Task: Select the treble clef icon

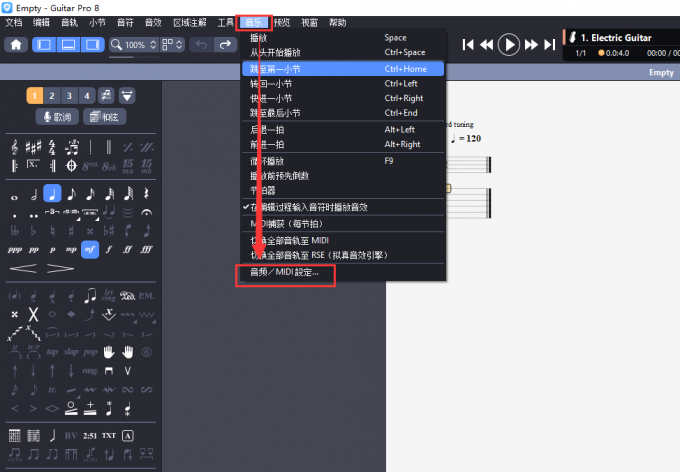Action: click(x=14, y=148)
